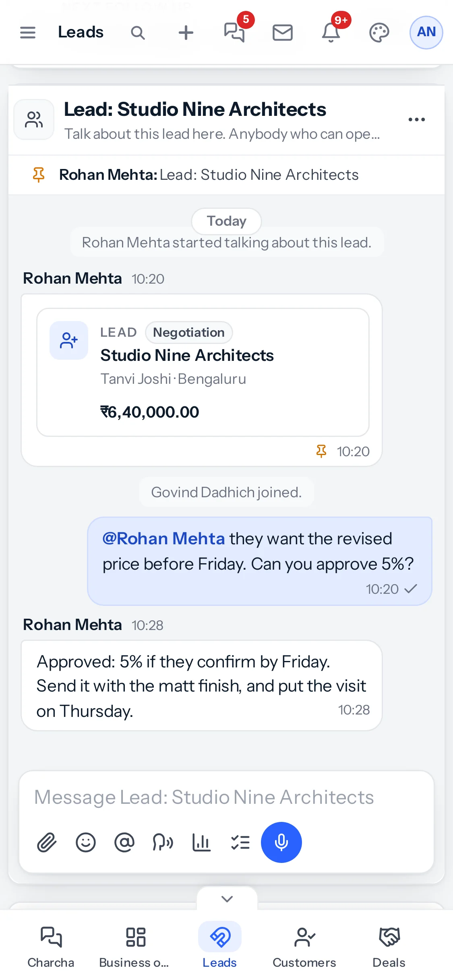
Task: Create a poll with the chart icon
Action: point(202,842)
